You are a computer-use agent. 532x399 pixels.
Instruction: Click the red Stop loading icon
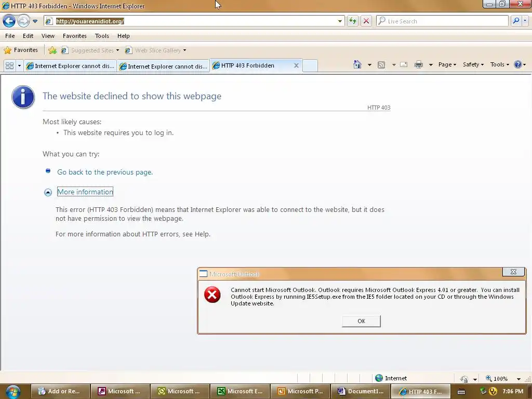(366, 21)
